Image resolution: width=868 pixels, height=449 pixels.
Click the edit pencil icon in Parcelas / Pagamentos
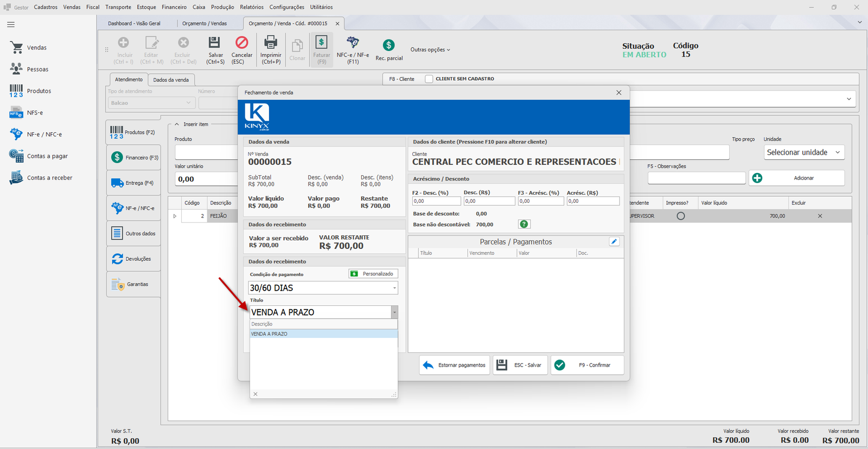click(x=614, y=242)
